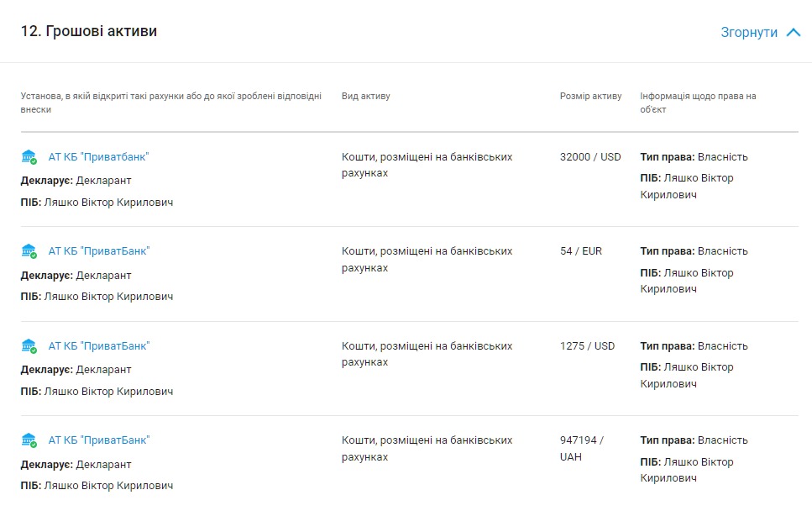Select the 54 / EUR amount value

coord(581,251)
